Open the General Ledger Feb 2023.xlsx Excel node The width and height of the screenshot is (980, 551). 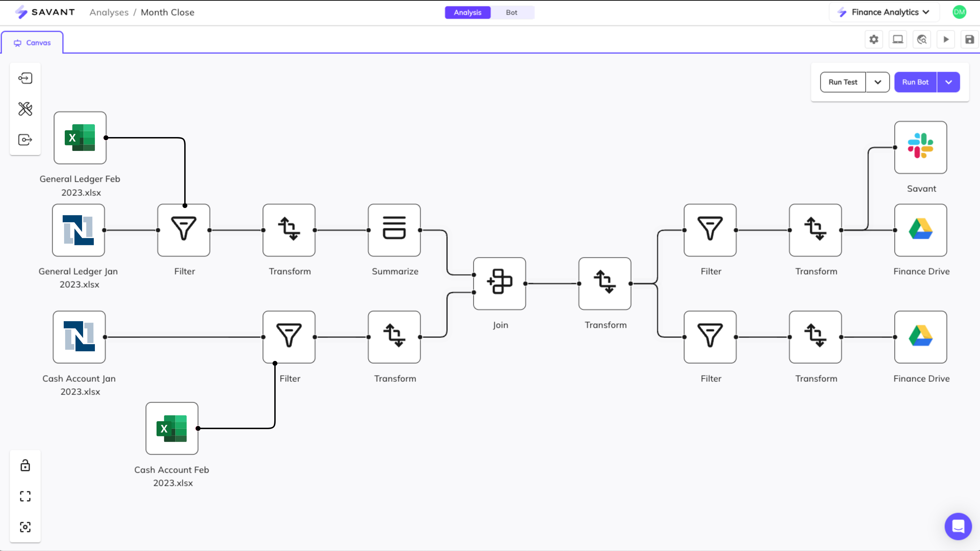pos(80,138)
